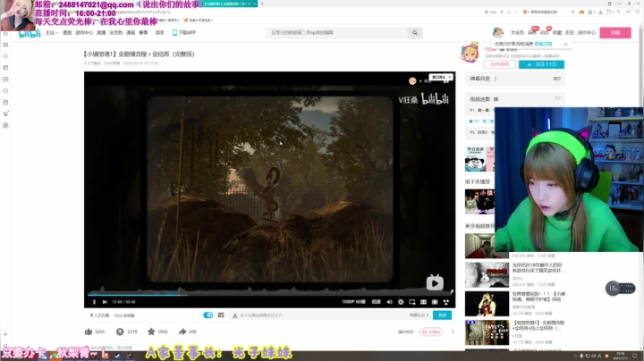Open 消息 messages in header

pyautogui.click(x=532, y=32)
